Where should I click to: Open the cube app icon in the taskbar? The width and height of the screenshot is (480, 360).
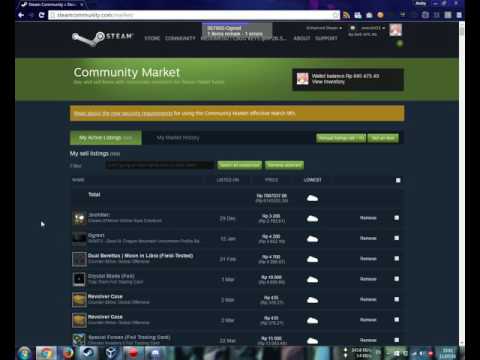(111, 353)
